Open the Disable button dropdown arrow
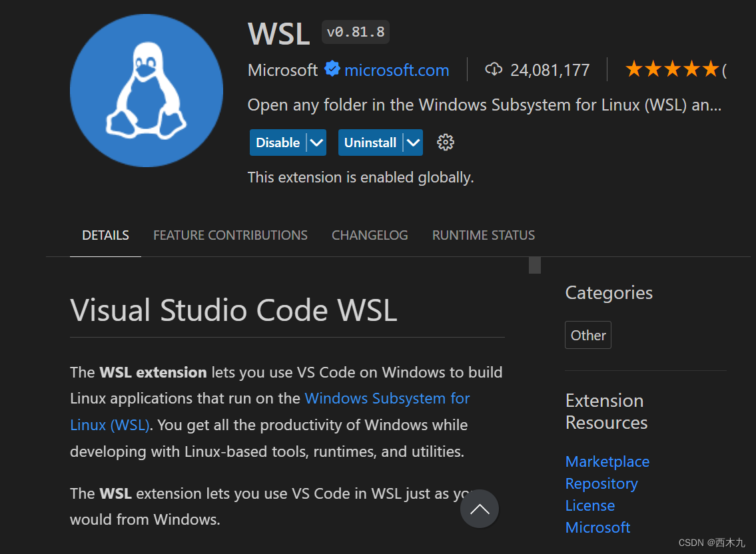The image size is (756, 554). pos(317,142)
